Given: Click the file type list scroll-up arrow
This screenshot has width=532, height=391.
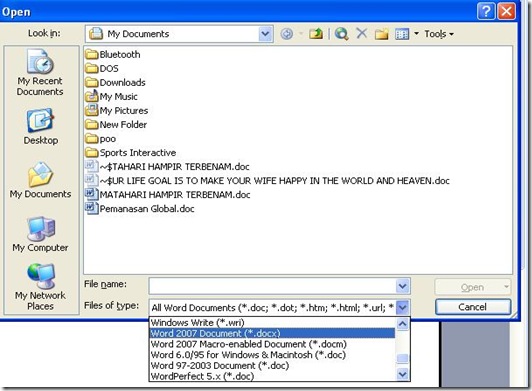Looking at the screenshot, I should click(402, 324).
